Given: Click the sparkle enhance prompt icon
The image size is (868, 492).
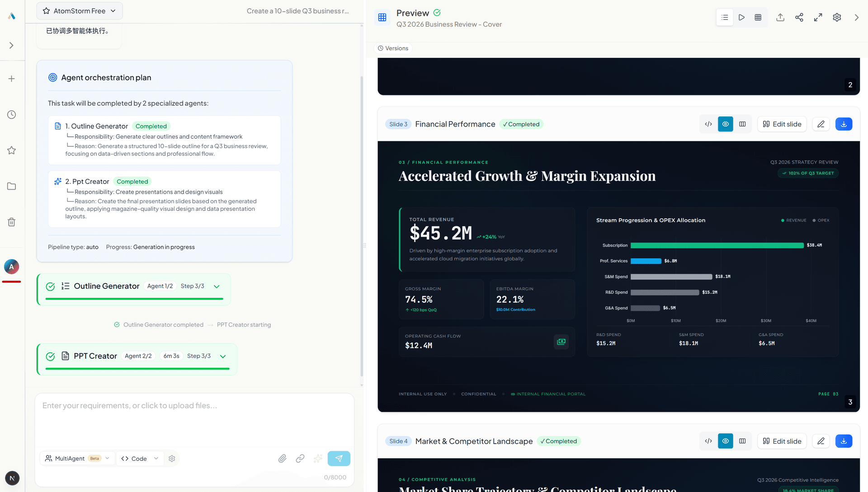Looking at the screenshot, I should pyautogui.click(x=318, y=459).
